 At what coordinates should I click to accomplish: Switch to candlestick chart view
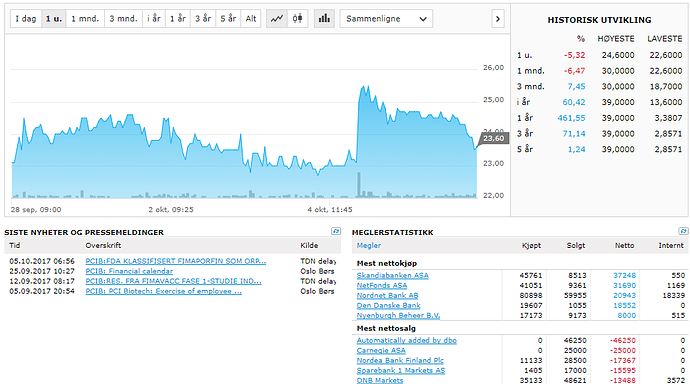click(x=297, y=18)
